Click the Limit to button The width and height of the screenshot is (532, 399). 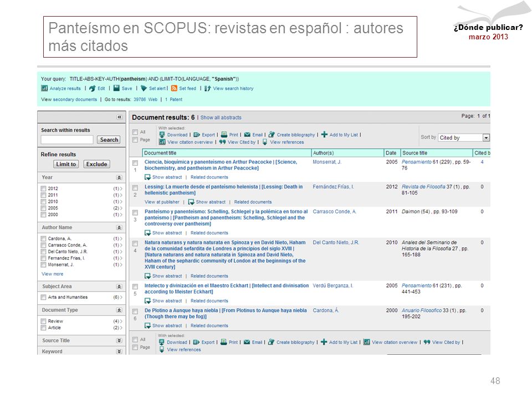[x=66, y=164]
